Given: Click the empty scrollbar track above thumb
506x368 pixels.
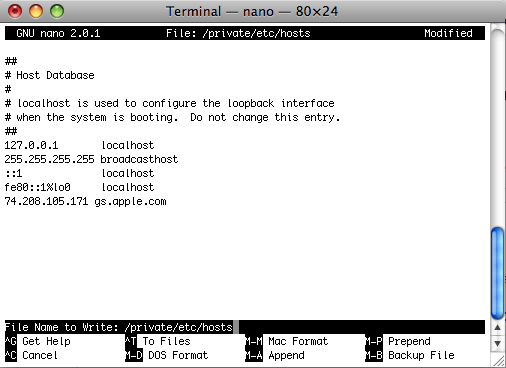Looking at the screenshot, I should click(497, 128).
